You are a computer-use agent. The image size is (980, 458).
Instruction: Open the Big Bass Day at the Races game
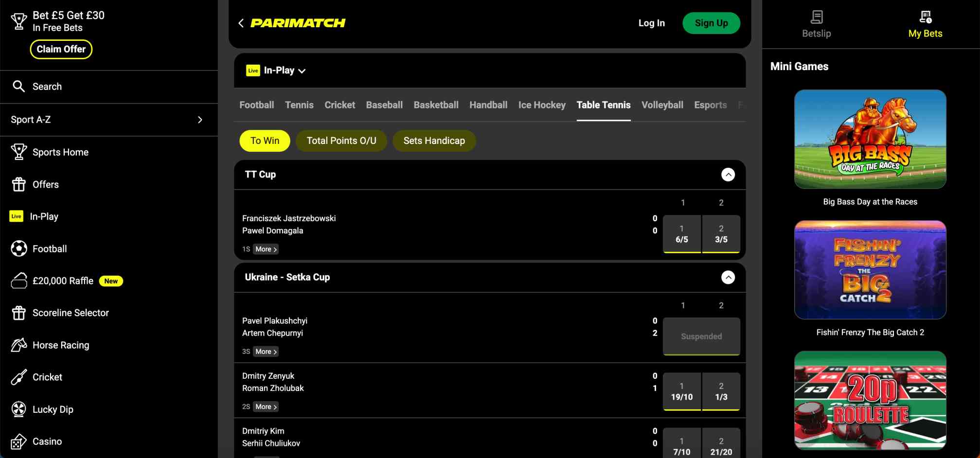(x=870, y=140)
